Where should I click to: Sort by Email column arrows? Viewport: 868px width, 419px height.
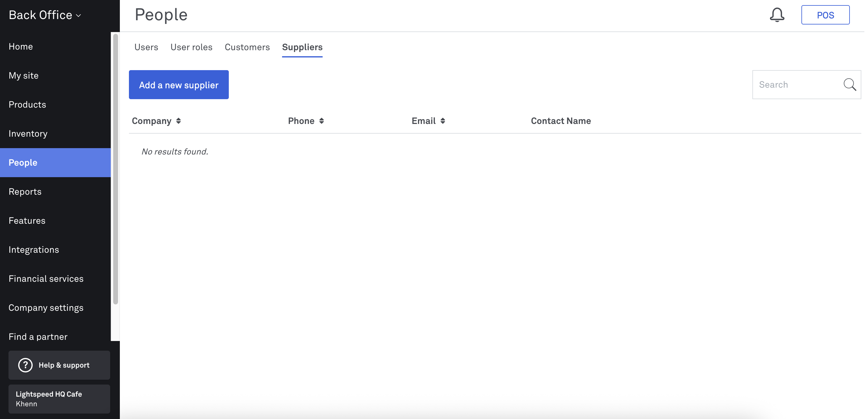[x=443, y=121]
